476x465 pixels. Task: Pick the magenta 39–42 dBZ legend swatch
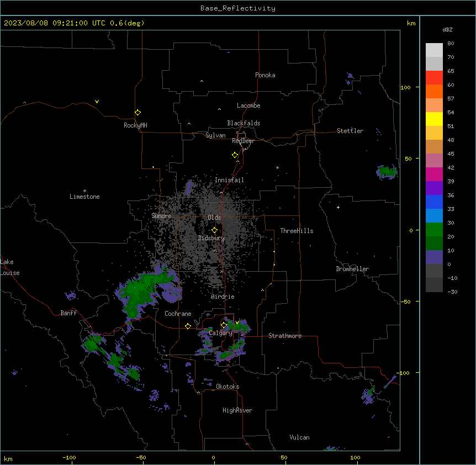click(434, 174)
